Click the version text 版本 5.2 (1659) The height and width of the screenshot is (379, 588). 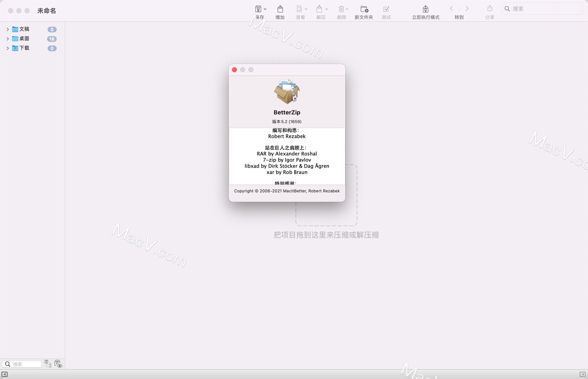tap(287, 121)
